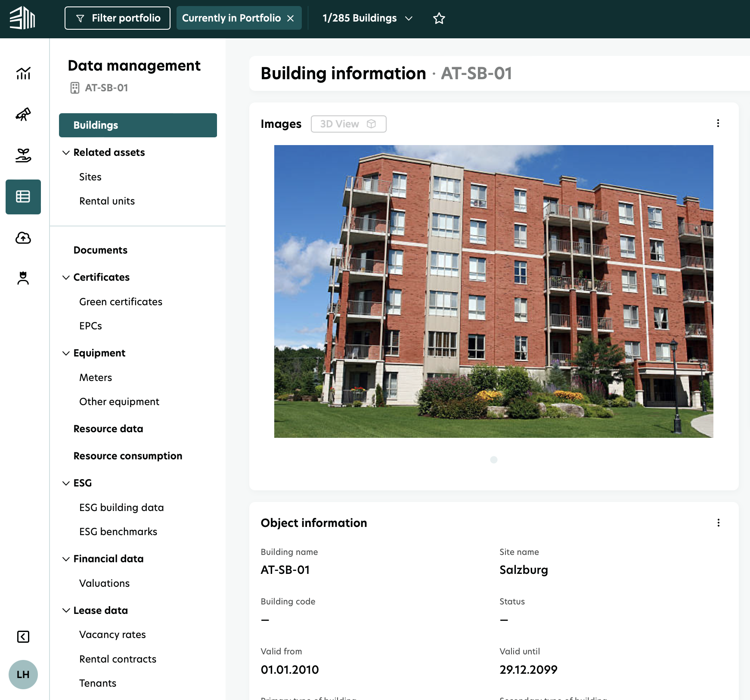Collapse the sidebar with the arrow icon
Screen dimensions: 750x700
23,637
